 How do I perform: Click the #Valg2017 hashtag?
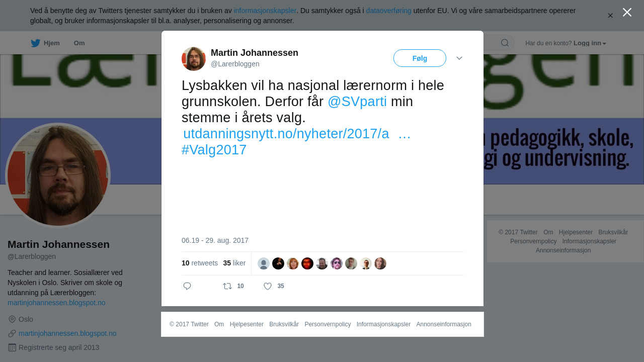coord(214,150)
